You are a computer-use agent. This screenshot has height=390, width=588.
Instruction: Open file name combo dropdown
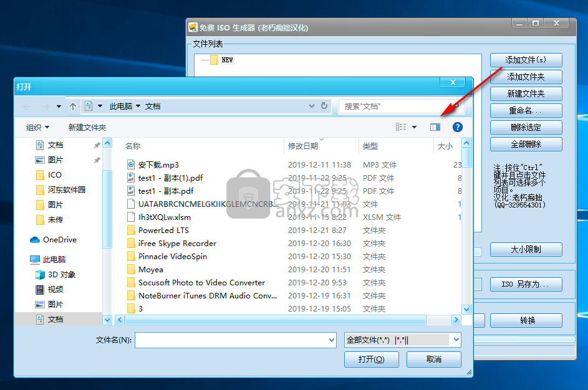[332, 340]
